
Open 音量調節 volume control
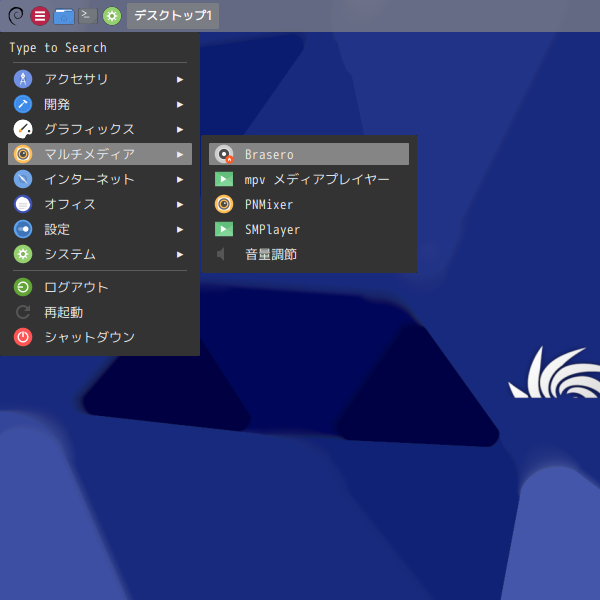(309, 254)
